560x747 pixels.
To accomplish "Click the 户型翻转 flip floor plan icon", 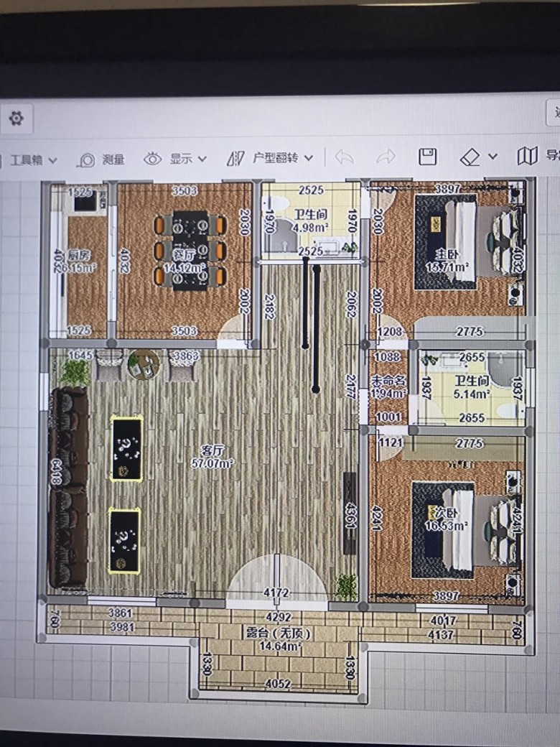I will click(235, 158).
